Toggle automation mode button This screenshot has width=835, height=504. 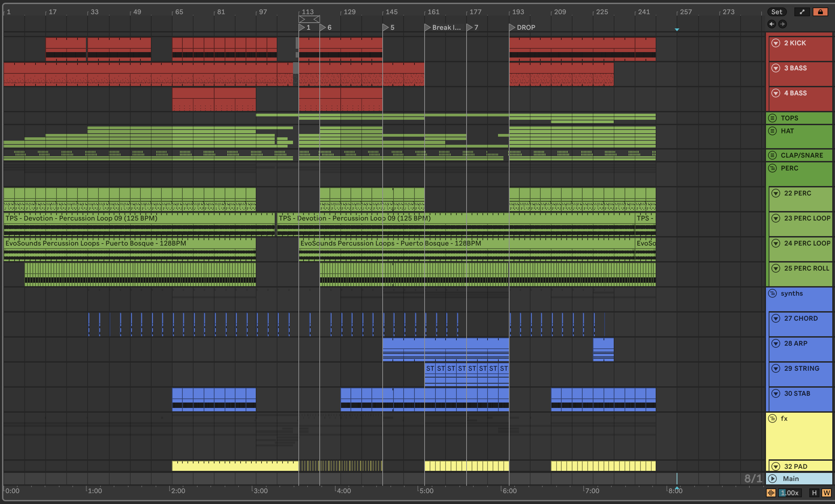coord(802,12)
